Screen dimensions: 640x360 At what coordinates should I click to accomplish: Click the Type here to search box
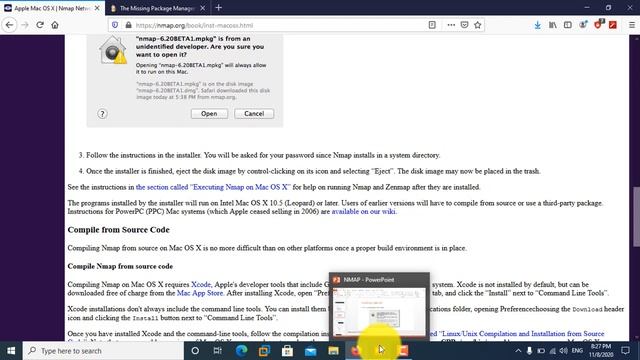(x=103, y=351)
